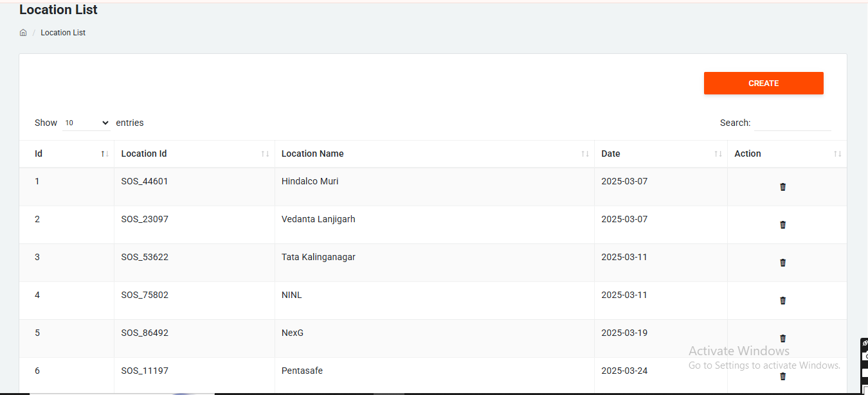
Task: Select the SOS_75802 location id cell
Action: click(x=145, y=295)
